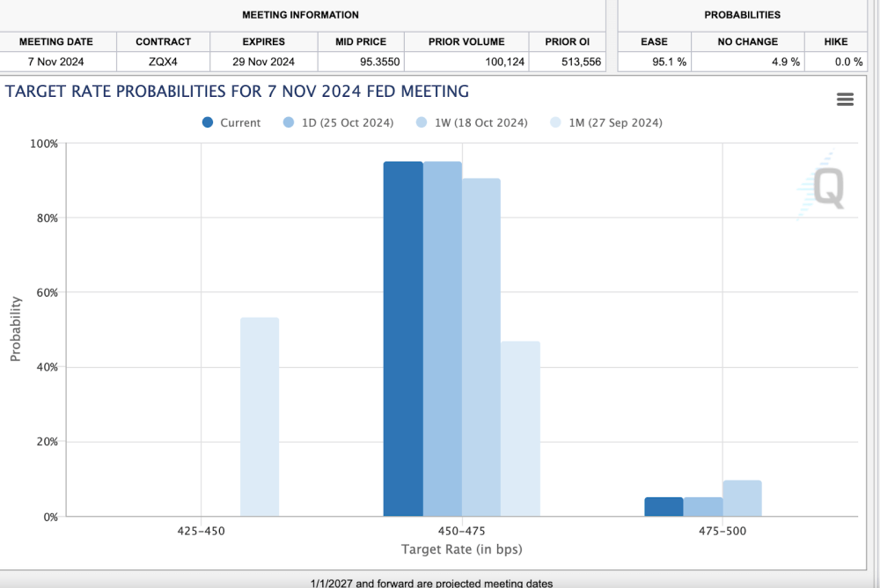This screenshot has width=880, height=588.
Task: Click the 7 Nov 2024 meeting date cell
Action: click(55, 62)
